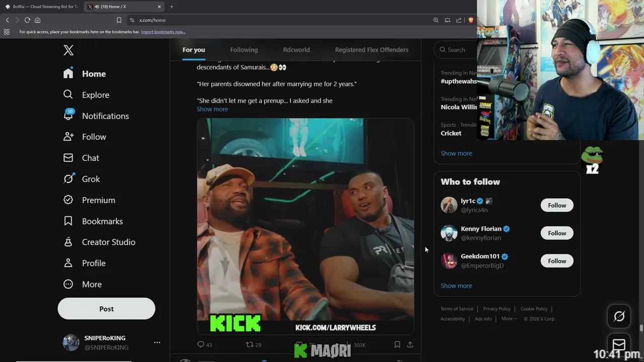
Task: Open Nicola Willis trending topic
Action: tap(458, 107)
